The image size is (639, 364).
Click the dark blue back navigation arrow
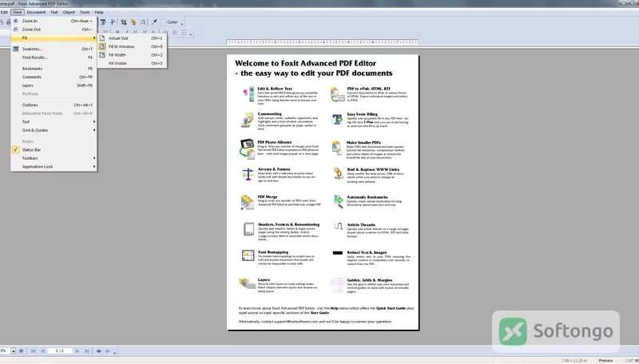[98, 351]
